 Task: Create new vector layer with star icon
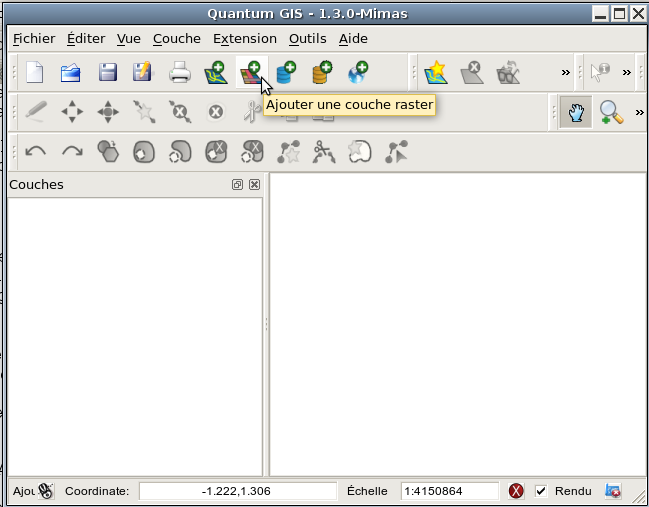(x=436, y=72)
